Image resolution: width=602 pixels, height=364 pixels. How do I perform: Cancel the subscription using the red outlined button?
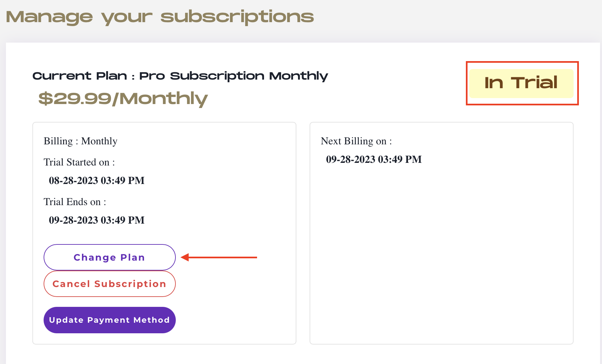tap(109, 284)
